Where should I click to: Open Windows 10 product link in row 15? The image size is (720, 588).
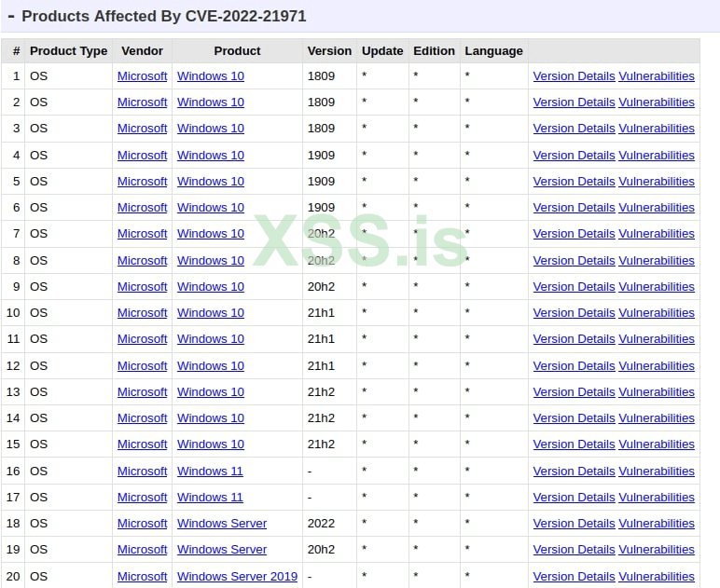211,444
